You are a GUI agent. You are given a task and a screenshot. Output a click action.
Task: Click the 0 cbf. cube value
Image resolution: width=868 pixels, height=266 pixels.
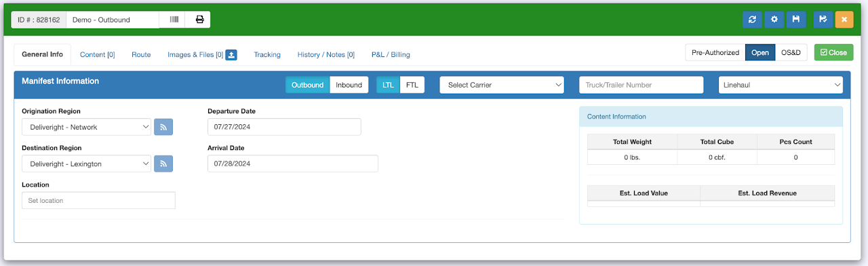[717, 157]
